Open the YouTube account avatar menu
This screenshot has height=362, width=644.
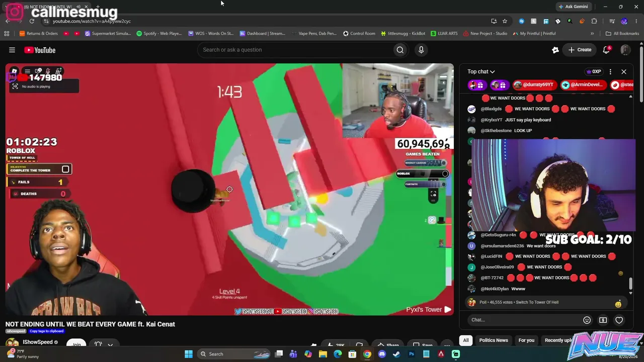[625, 50]
